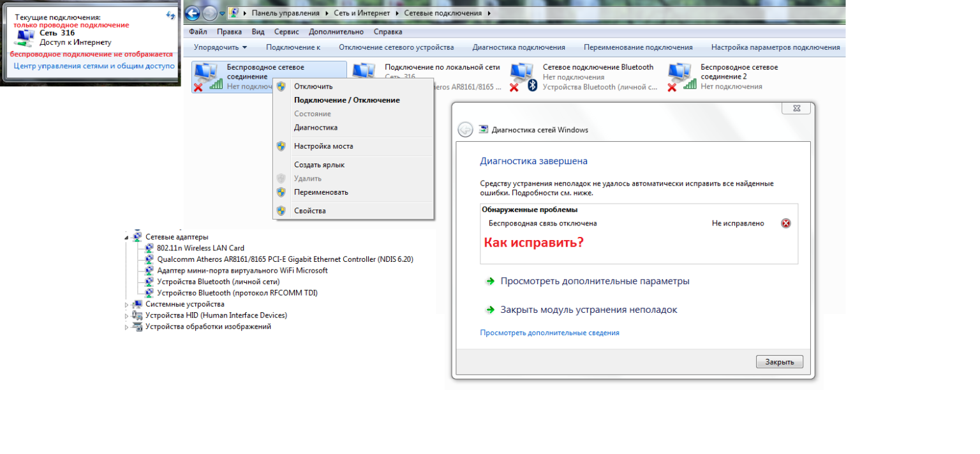Expand the Системные устройства tree node

pos(127,305)
